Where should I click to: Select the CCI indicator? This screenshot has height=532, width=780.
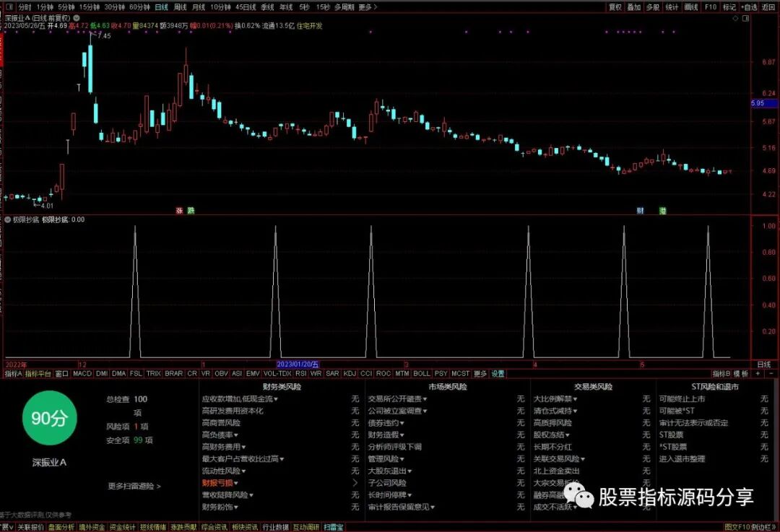click(366, 373)
